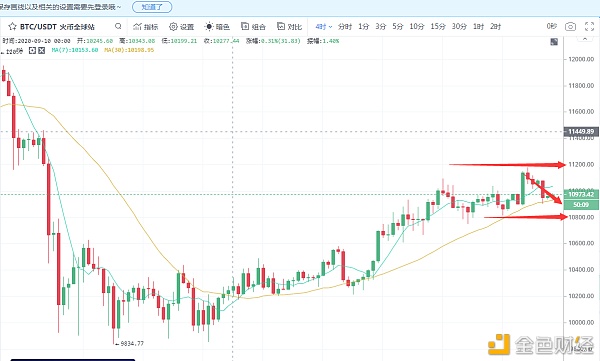Viewport: 600px width, 361px height.
Task: Click the 50:09 countdown label
Action: (x=581, y=204)
